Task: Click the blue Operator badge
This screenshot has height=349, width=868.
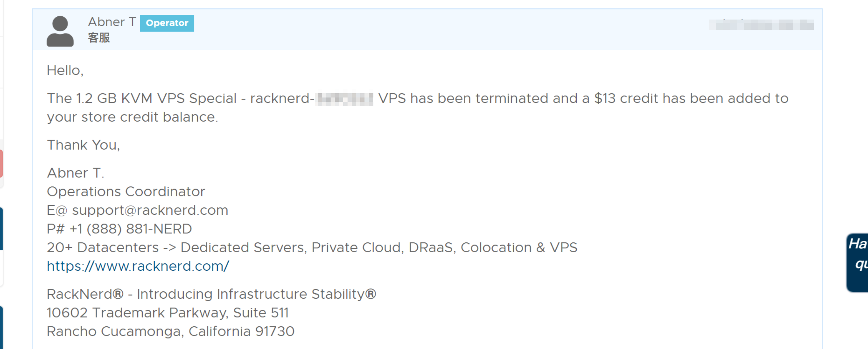Action: coord(167,23)
